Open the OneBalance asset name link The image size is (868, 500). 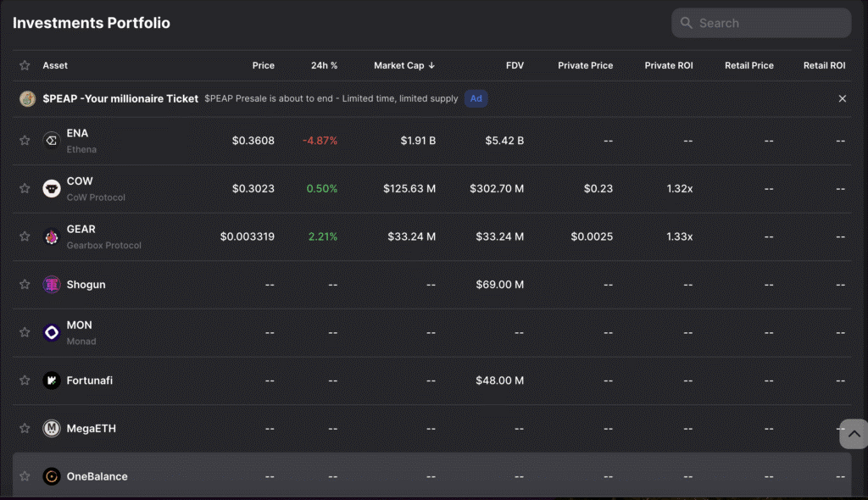(97, 476)
